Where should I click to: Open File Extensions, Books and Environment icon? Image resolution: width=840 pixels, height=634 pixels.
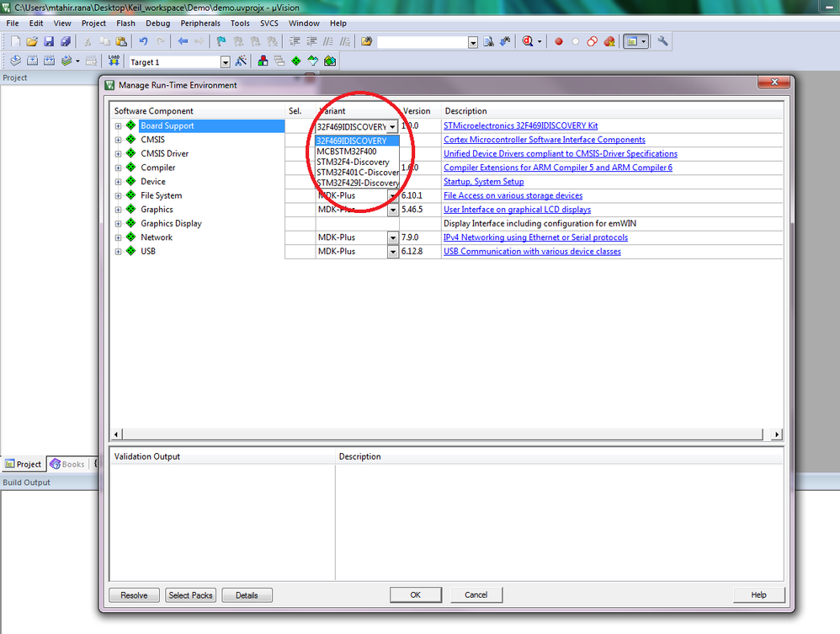[x=263, y=61]
